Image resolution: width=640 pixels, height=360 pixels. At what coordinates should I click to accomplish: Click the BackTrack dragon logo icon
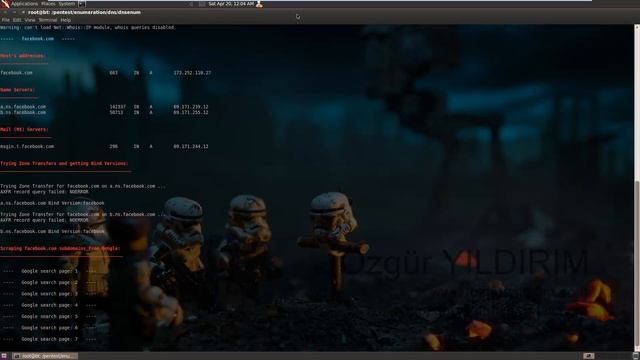(5, 4)
